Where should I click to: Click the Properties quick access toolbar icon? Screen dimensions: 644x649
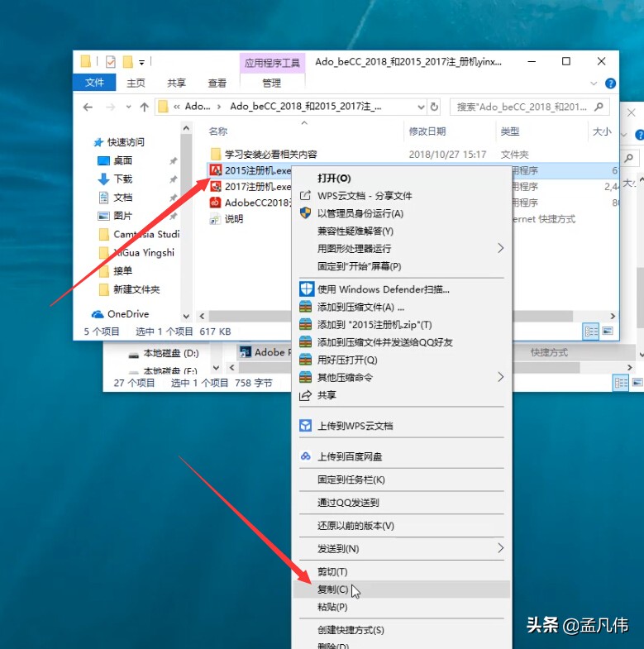click(x=111, y=62)
